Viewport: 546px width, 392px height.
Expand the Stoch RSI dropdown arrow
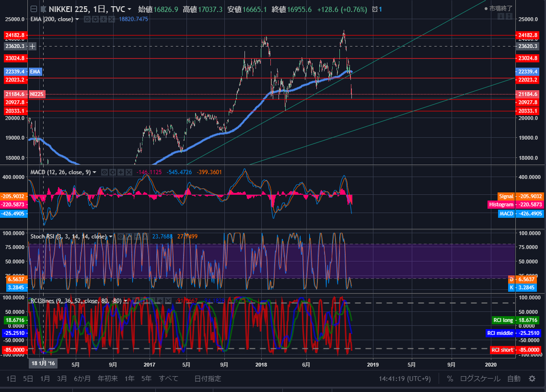click(111, 237)
